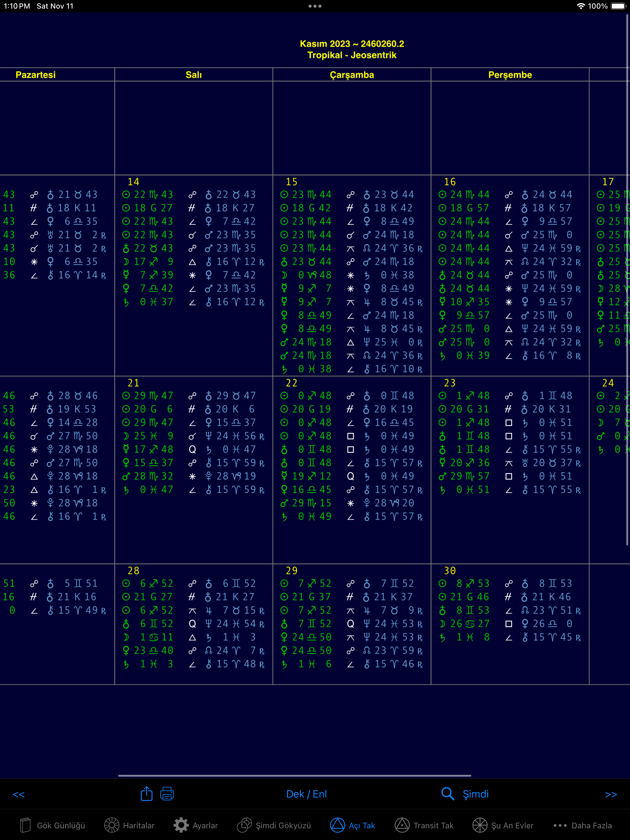Viewport: 630px width, 840px height.
Task: Open the Ayarlar settings tab
Action: tap(196, 825)
